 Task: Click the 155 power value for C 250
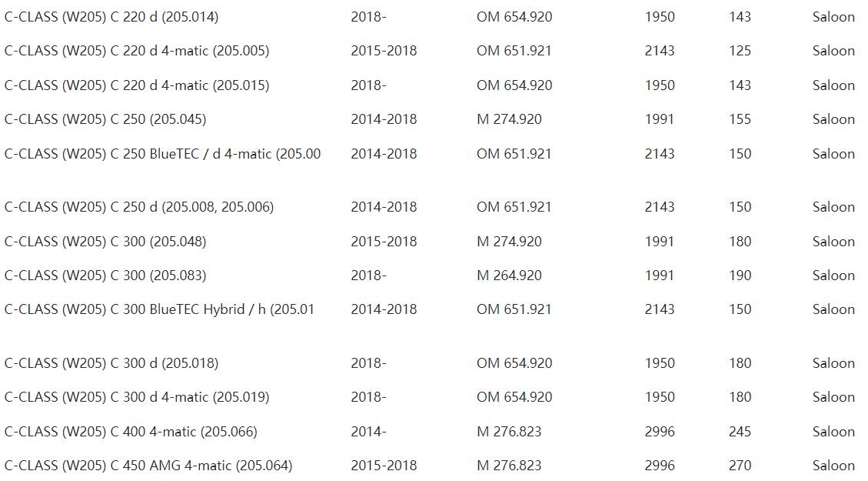click(740, 119)
